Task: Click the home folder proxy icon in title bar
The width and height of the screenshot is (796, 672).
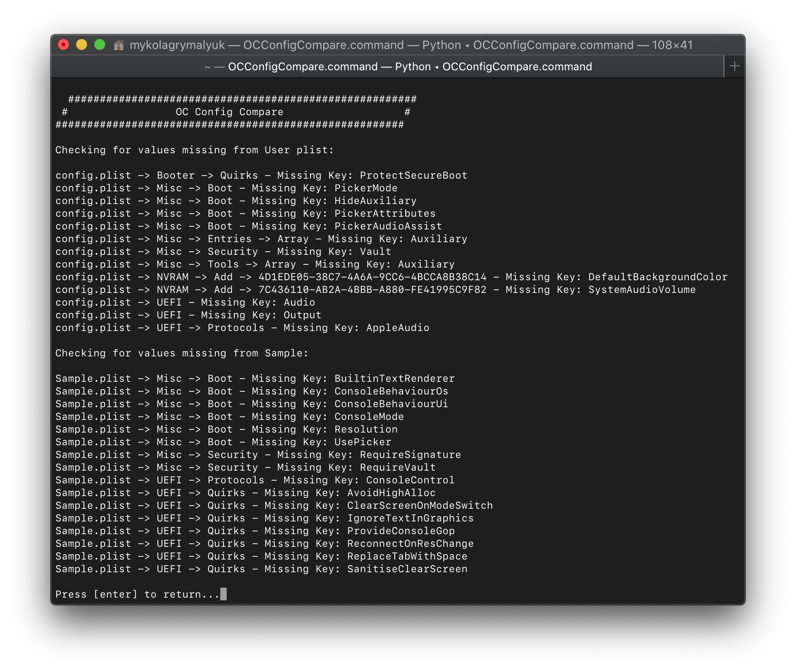Action: click(x=119, y=45)
